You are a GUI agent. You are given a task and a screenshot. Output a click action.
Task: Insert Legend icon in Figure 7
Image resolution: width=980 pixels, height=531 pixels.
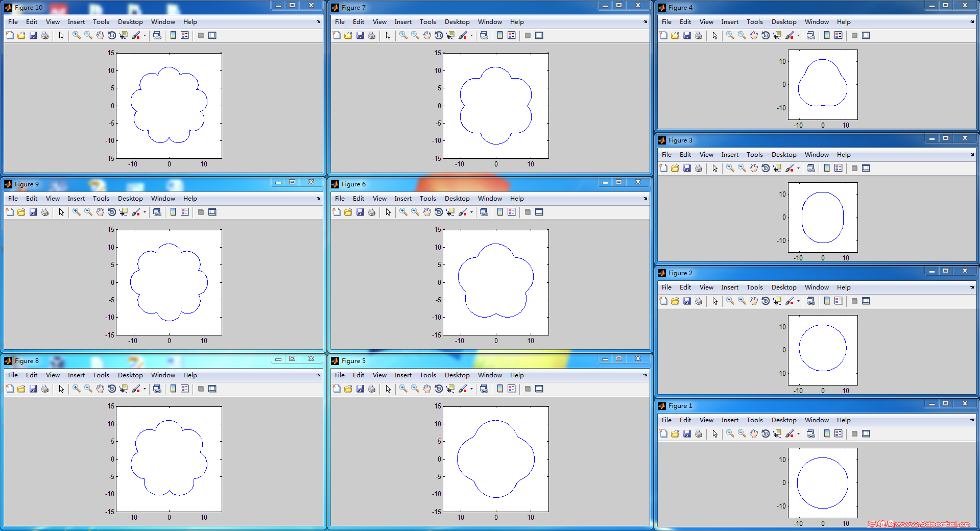[x=512, y=35]
